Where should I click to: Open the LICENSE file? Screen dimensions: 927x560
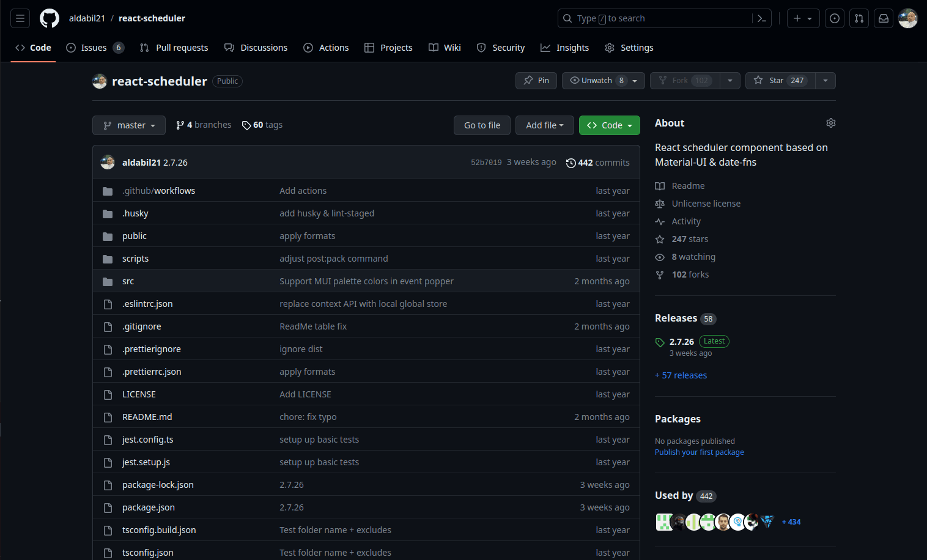click(x=139, y=394)
